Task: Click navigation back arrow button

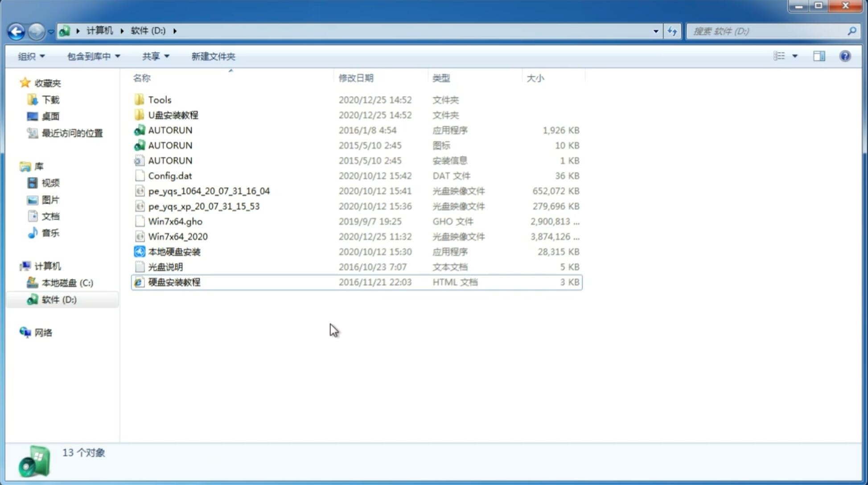Action: (16, 30)
